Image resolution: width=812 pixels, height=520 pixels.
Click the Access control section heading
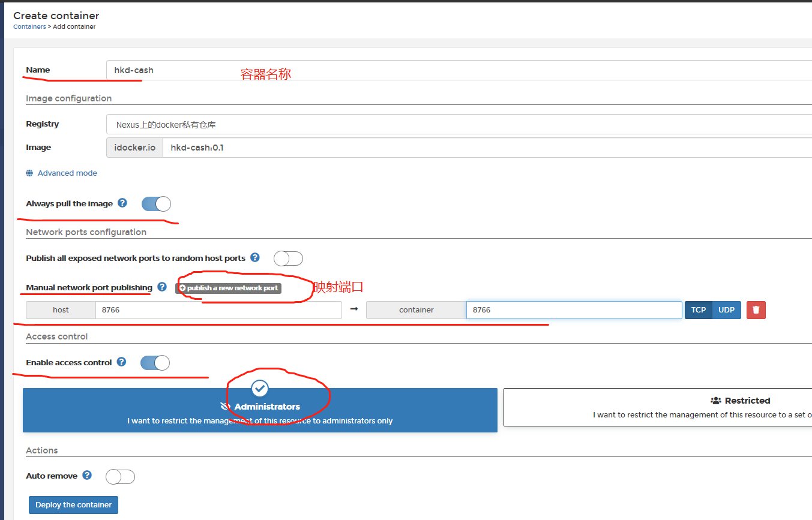coord(56,336)
